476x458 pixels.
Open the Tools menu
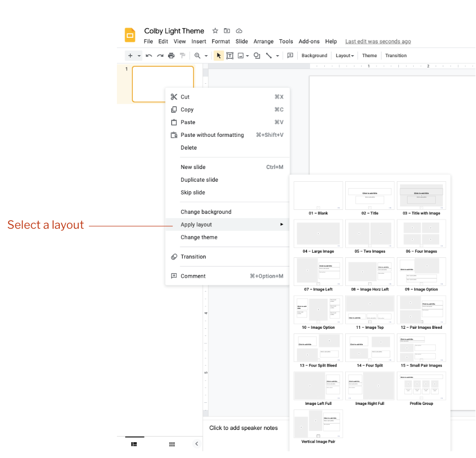(286, 41)
